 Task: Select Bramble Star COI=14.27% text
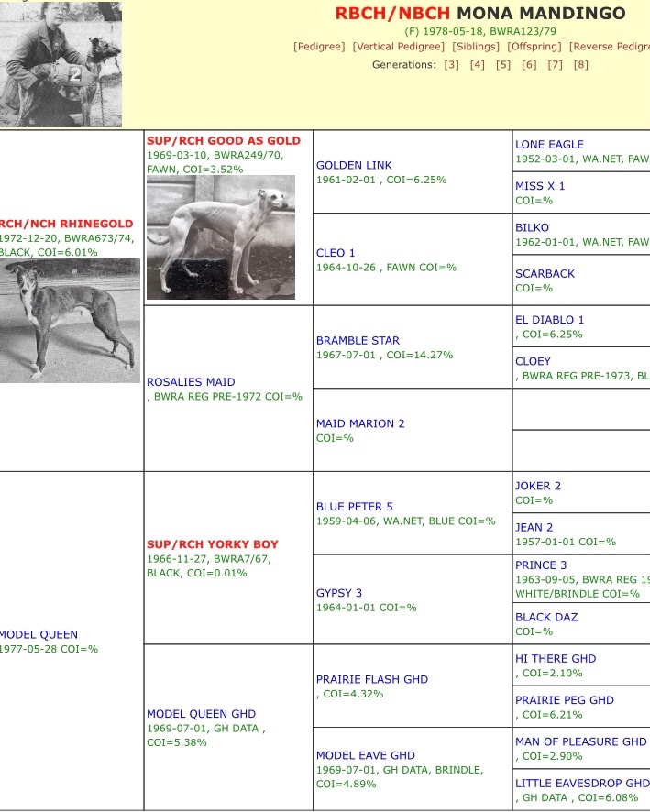[419, 355]
